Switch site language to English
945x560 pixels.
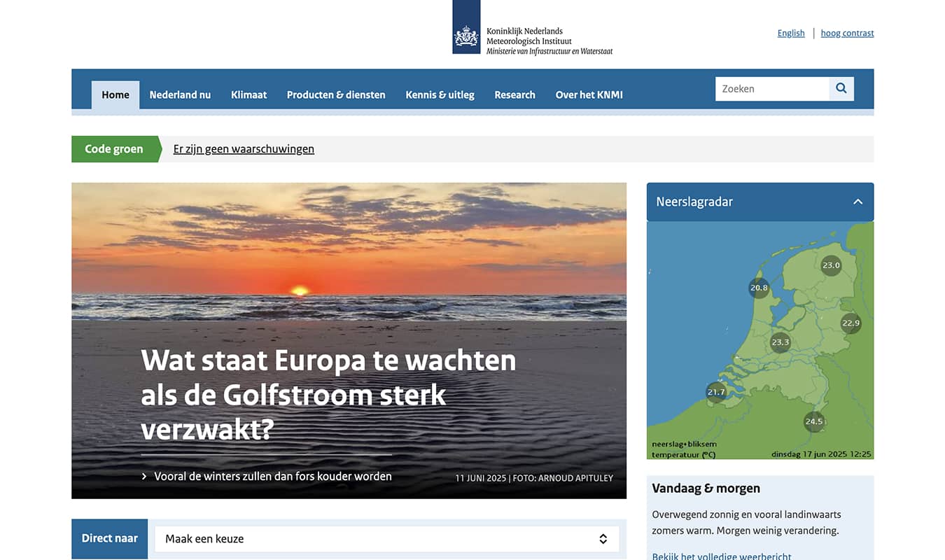[x=791, y=33]
